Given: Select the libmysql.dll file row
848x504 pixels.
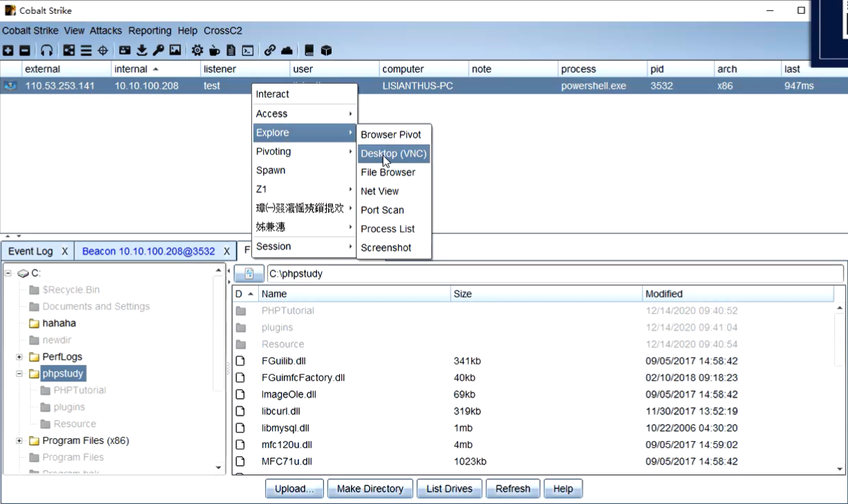Looking at the screenshot, I should coord(533,428).
